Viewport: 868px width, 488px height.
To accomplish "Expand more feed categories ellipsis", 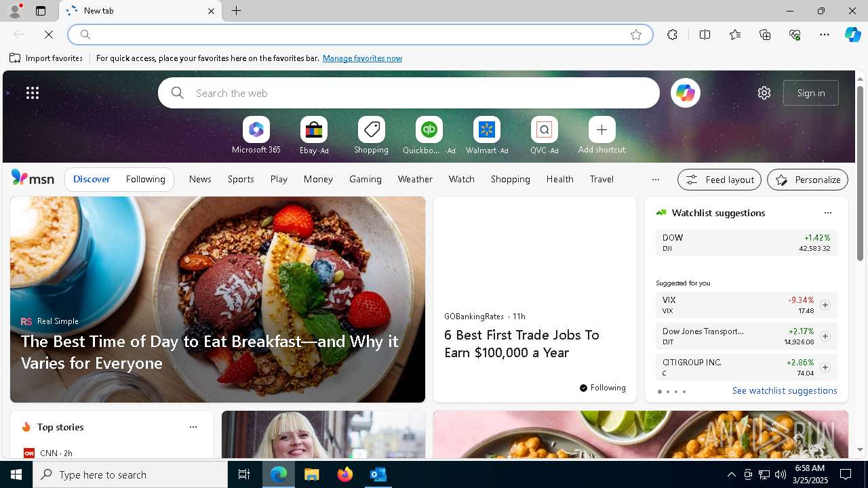I will coord(655,180).
